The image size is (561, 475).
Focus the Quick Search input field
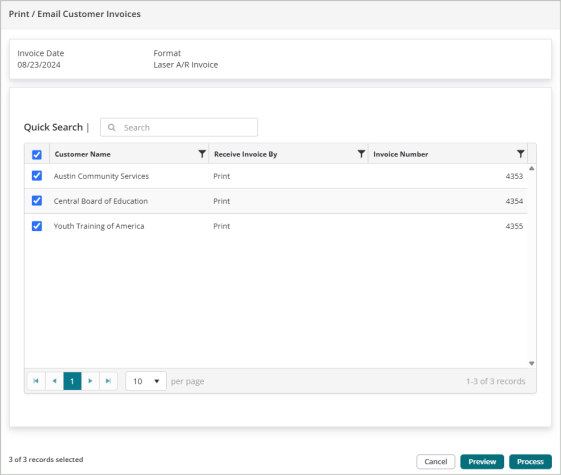[x=179, y=127]
